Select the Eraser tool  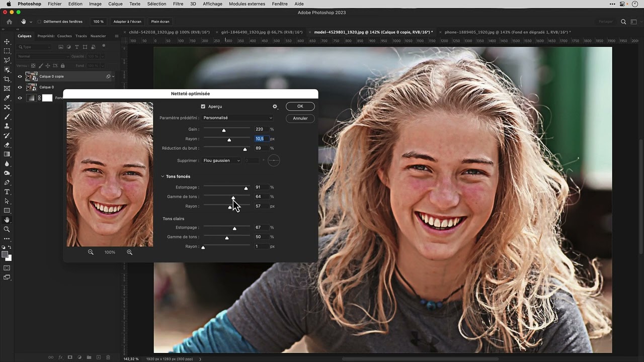7,145
